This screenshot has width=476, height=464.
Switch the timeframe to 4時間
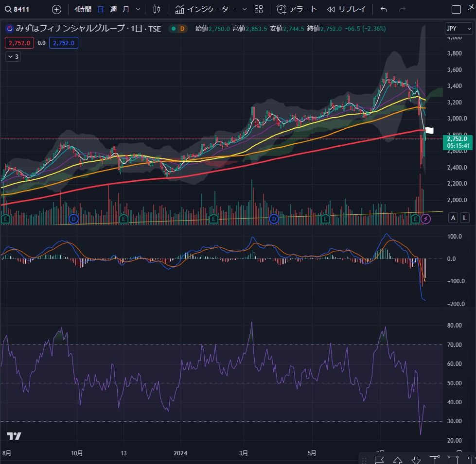click(83, 9)
